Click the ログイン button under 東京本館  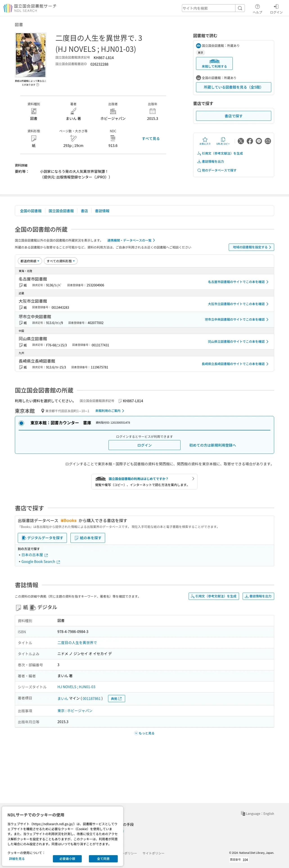tap(144, 445)
